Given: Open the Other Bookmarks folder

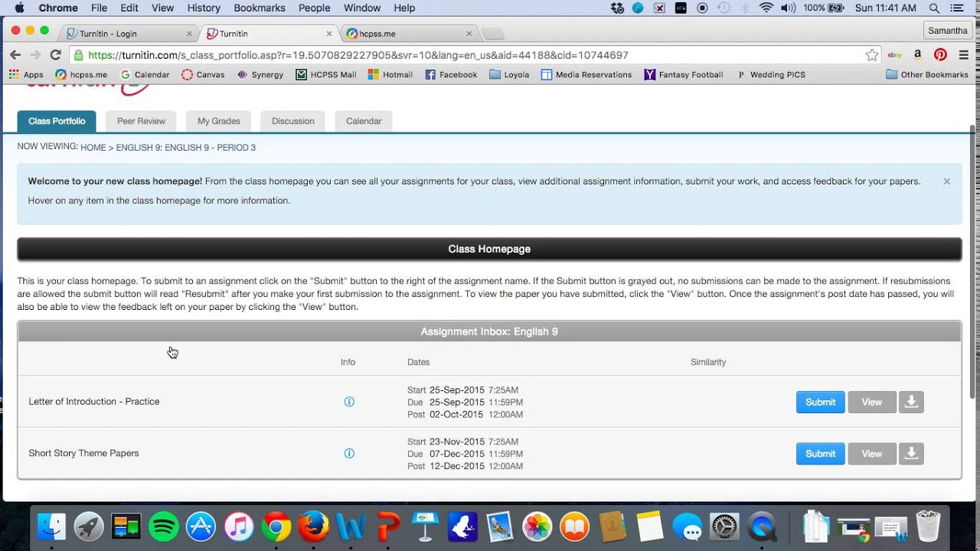Looking at the screenshot, I should [x=927, y=74].
